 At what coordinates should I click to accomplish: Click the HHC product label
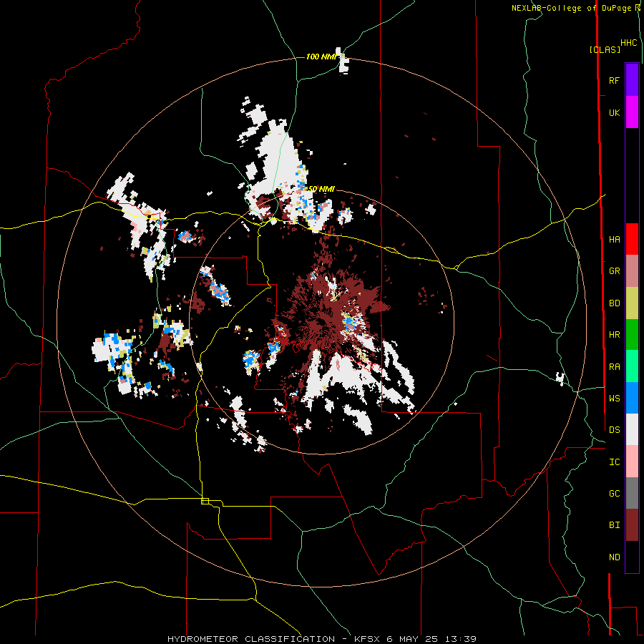pyautogui.click(x=628, y=43)
